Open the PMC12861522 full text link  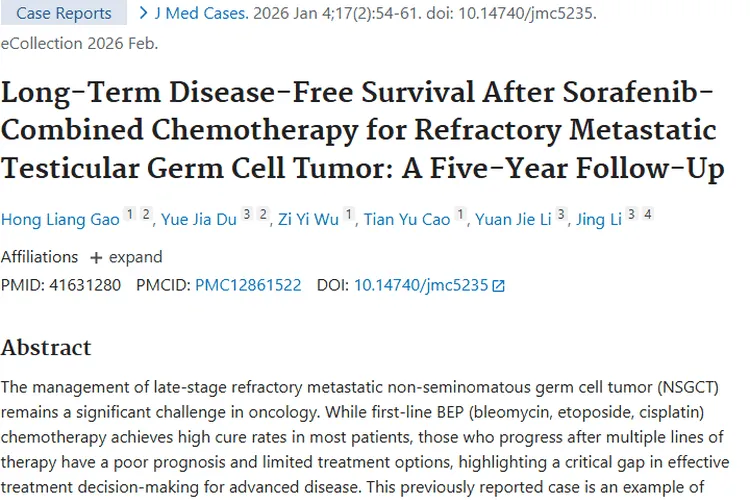pos(248,285)
